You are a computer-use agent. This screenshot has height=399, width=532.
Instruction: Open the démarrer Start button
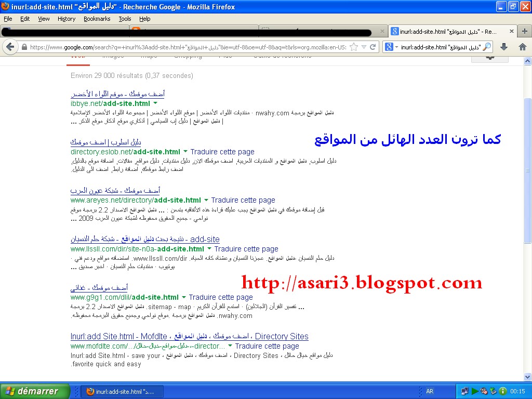tap(35, 391)
